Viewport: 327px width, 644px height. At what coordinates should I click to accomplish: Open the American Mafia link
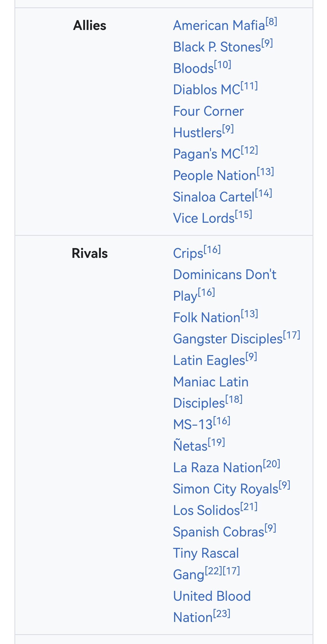click(219, 26)
